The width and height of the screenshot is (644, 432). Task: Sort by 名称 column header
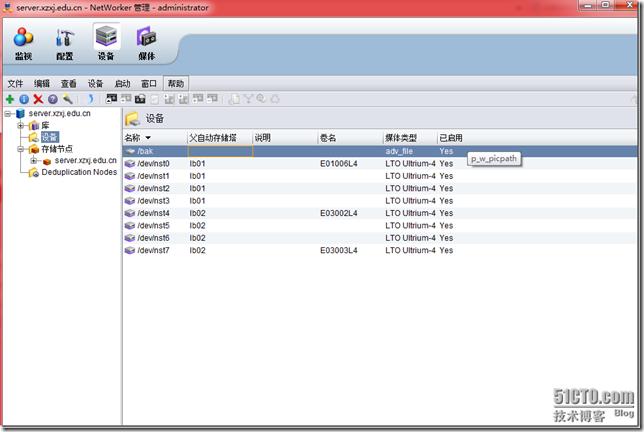[x=155, y=138]
